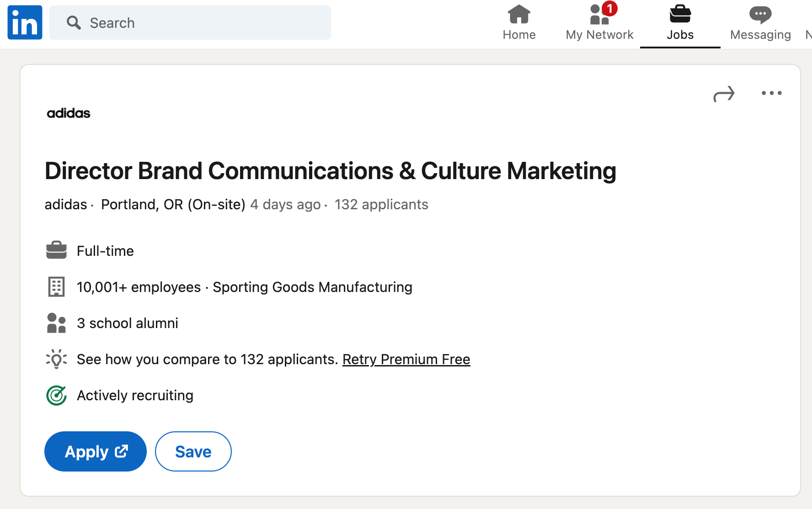Screen dimensions: 812x509
Task: Click the school alumni people icon
Action: pos(56,323)
